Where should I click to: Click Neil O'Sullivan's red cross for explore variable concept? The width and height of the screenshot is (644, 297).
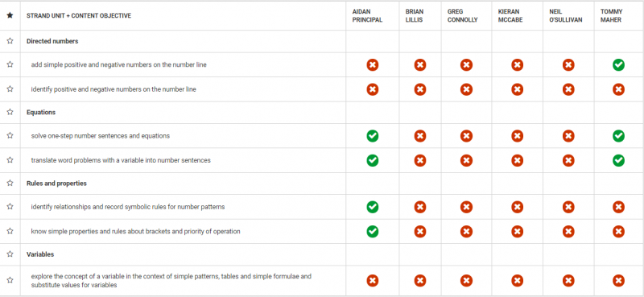pos(568,281)
